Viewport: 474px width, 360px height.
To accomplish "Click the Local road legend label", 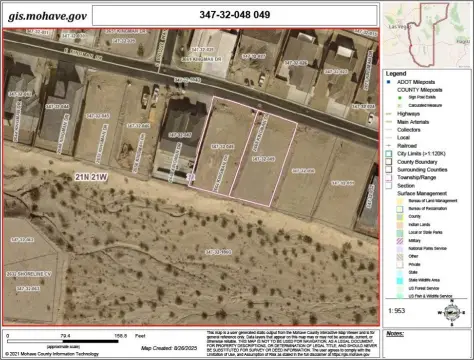I will pos(403,137).
